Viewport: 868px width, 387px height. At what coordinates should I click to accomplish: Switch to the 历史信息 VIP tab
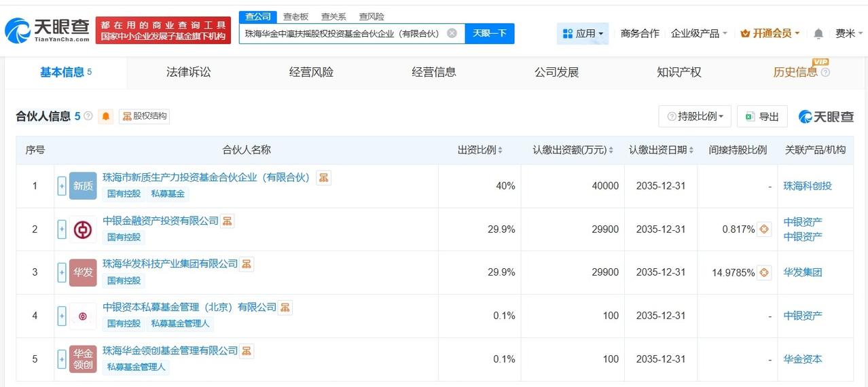click(795, 72)
